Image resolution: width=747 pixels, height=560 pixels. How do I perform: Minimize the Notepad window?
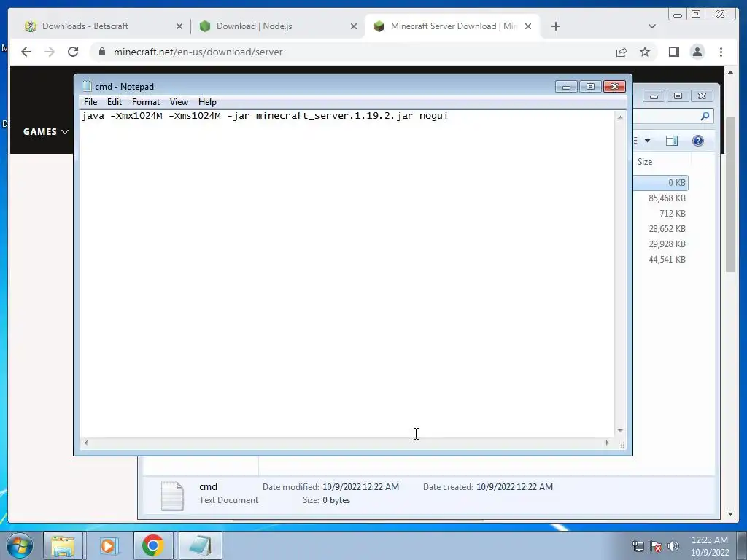click(566, 87)
